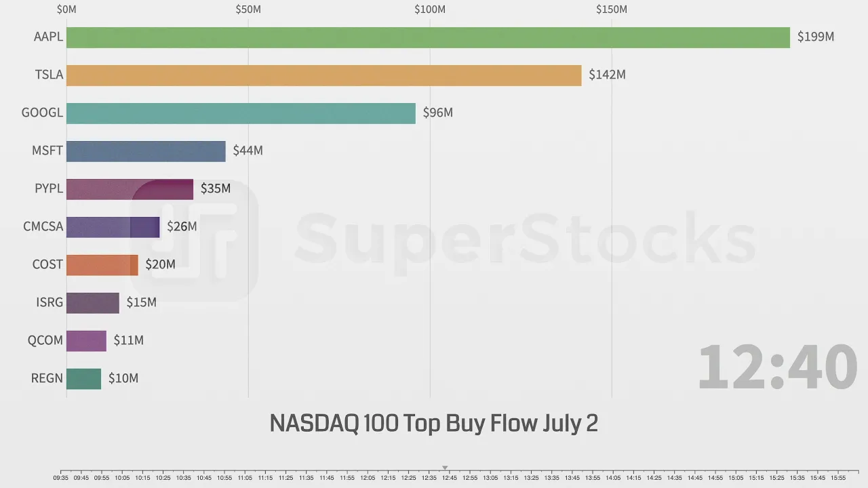Click the $199M AAPL value label

[816, 37]
